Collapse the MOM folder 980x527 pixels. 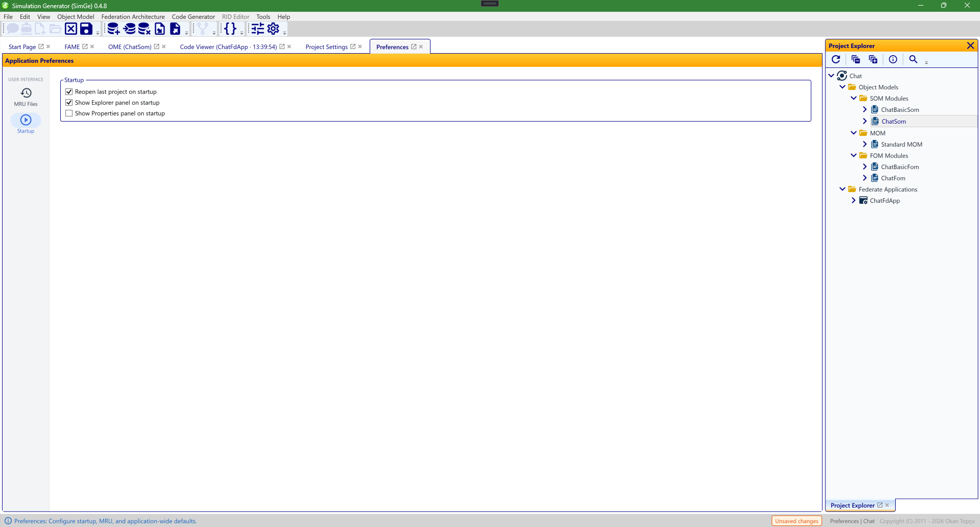[x=854, y=133]
